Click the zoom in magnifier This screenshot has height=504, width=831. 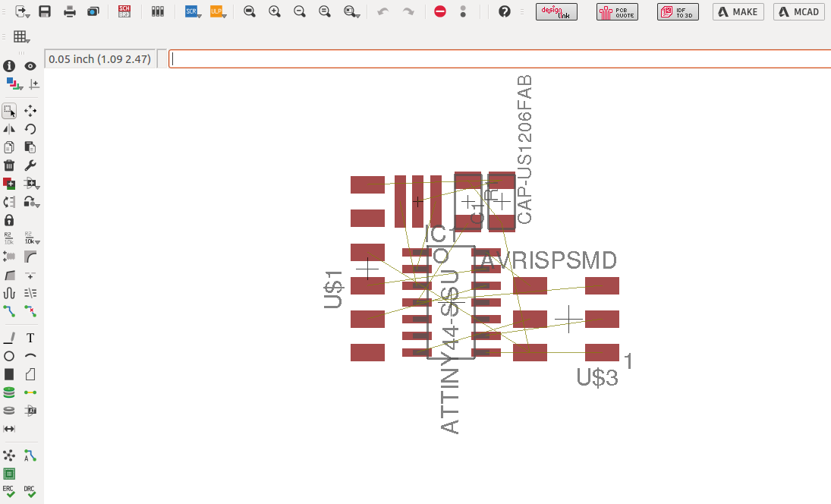coord(275,11)
